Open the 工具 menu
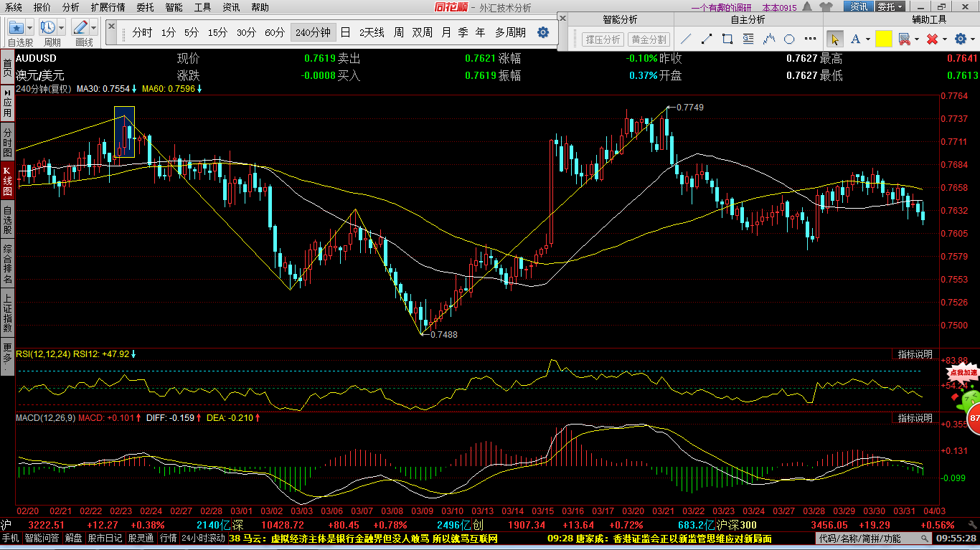The image size is (980, 550). coord(203,7)
